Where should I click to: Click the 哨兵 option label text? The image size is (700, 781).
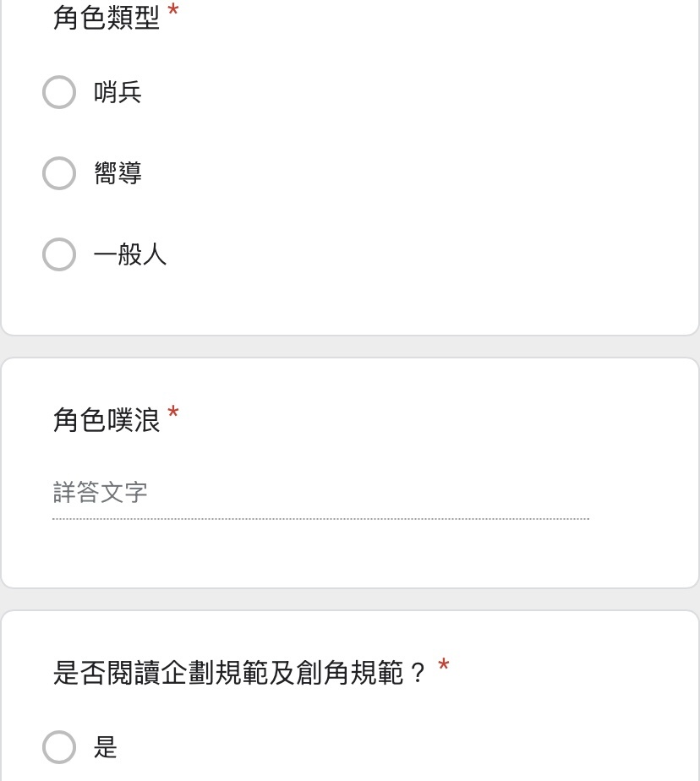coord(118,92)
